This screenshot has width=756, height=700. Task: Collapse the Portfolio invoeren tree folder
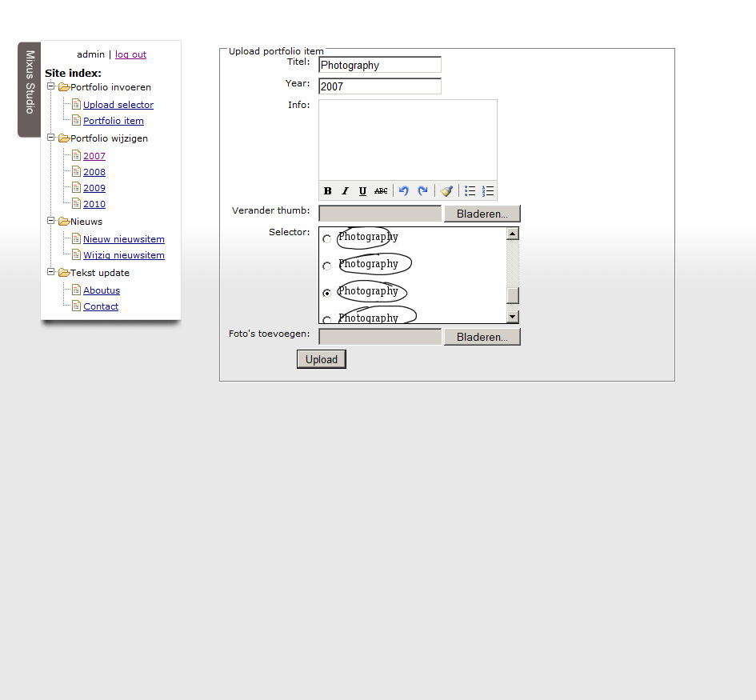50,86
